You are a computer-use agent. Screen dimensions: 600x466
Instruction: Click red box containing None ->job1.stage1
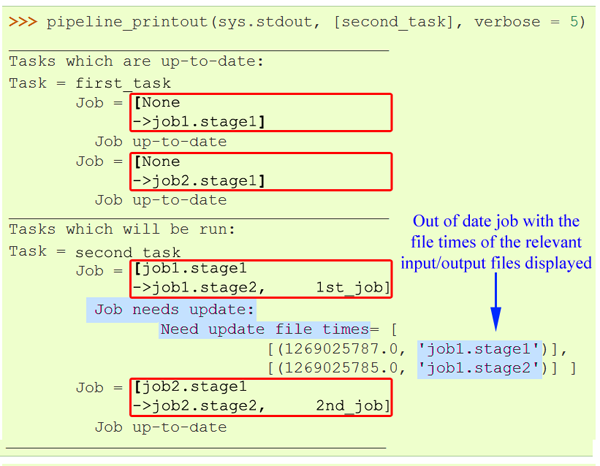[260, 112]
